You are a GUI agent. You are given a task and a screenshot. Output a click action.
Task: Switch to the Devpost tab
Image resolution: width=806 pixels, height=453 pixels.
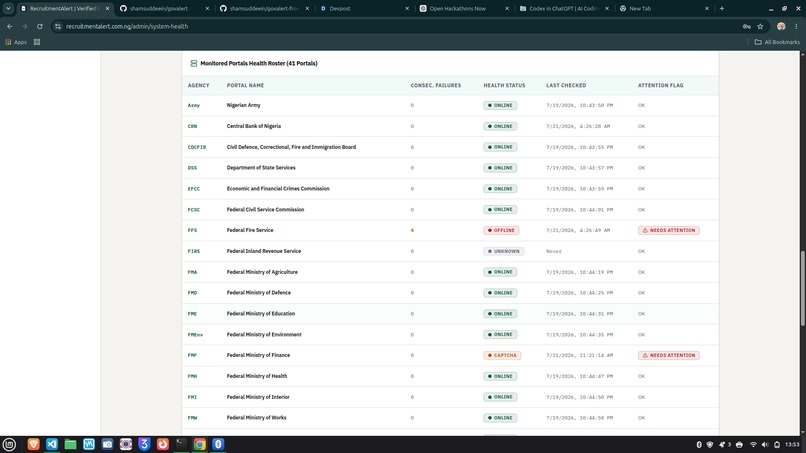364,8
